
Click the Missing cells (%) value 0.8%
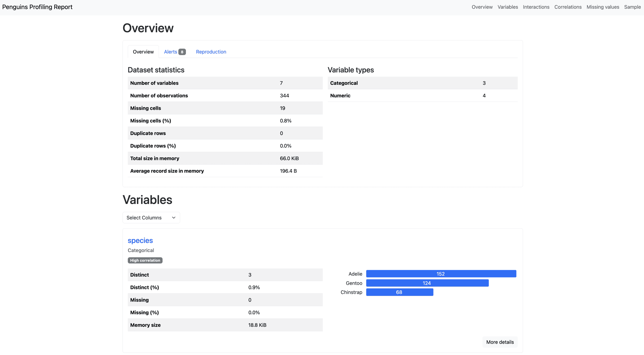coord(286,121)
